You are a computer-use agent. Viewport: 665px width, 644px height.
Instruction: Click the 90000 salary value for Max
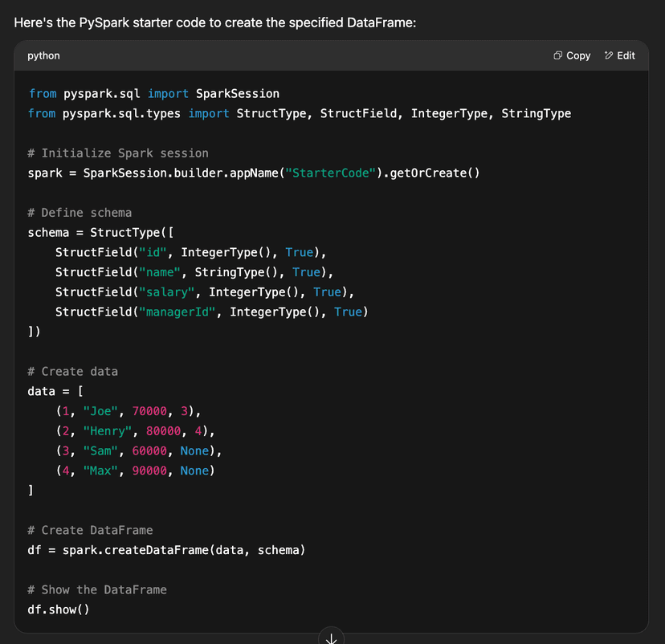click(x=149, y=471)
